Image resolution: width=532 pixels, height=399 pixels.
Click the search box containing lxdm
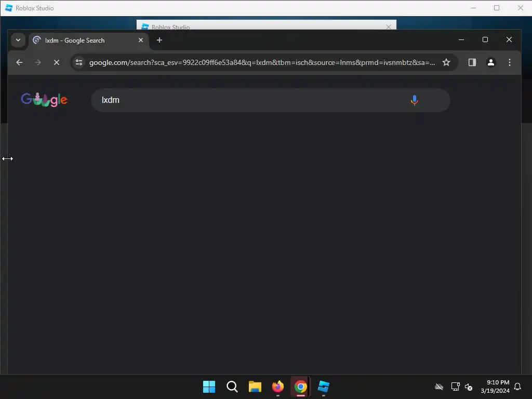point(270,100)
